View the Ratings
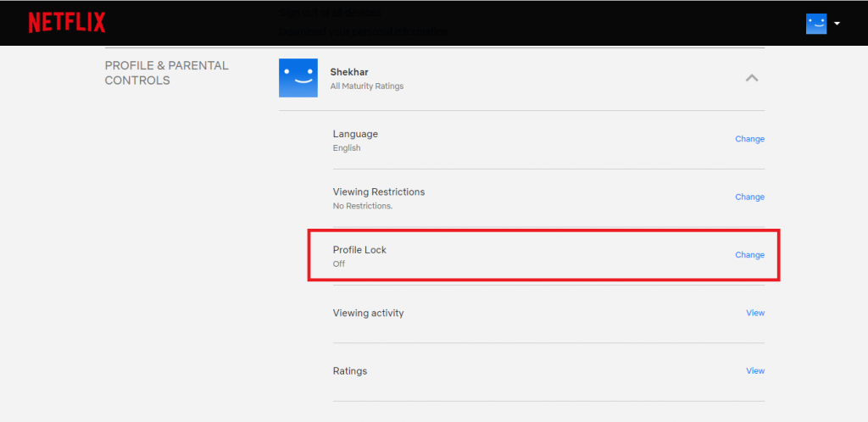Screen dimensions: 868x422 (755, 371)
